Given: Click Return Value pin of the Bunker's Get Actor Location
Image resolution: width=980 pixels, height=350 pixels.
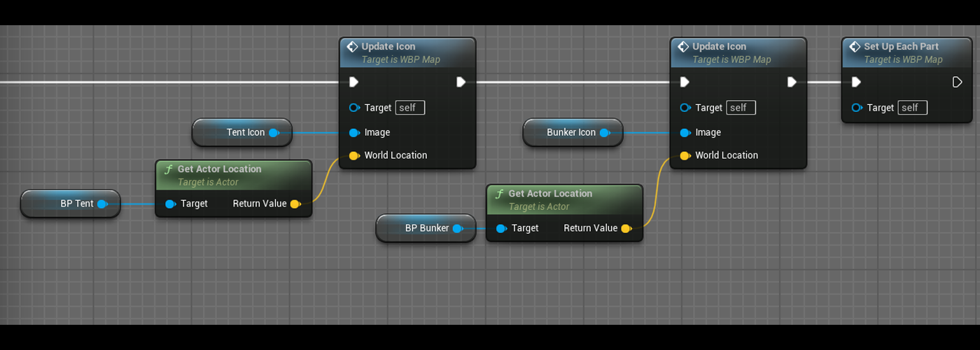Looking at the screenshot, I should 626,228.
